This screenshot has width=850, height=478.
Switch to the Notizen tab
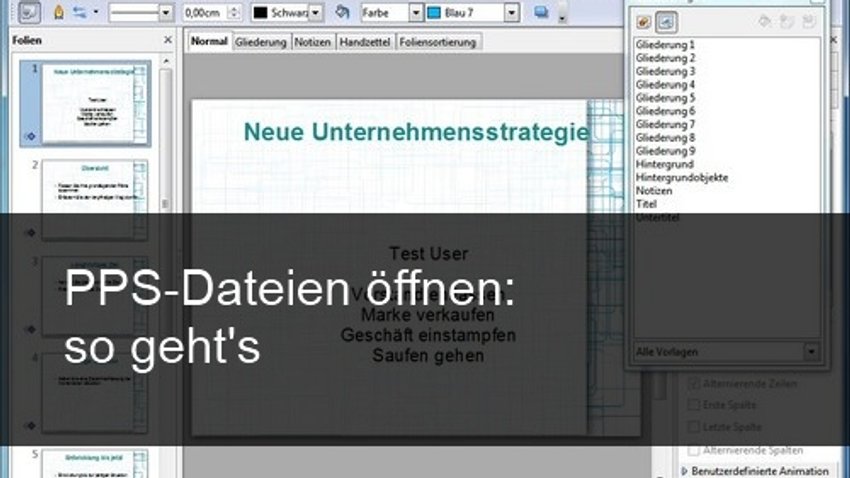tap(312, 42)
